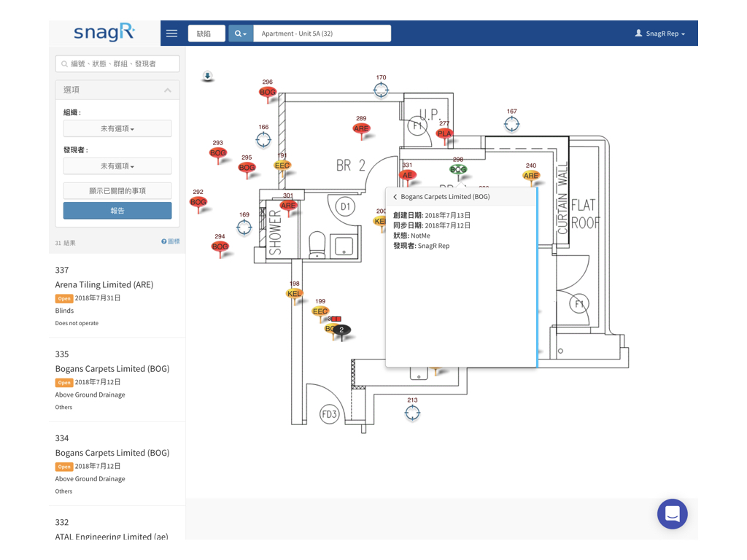Open SnagR Rep user menu
The image size is (747, 560).
[x=659, y=34]
